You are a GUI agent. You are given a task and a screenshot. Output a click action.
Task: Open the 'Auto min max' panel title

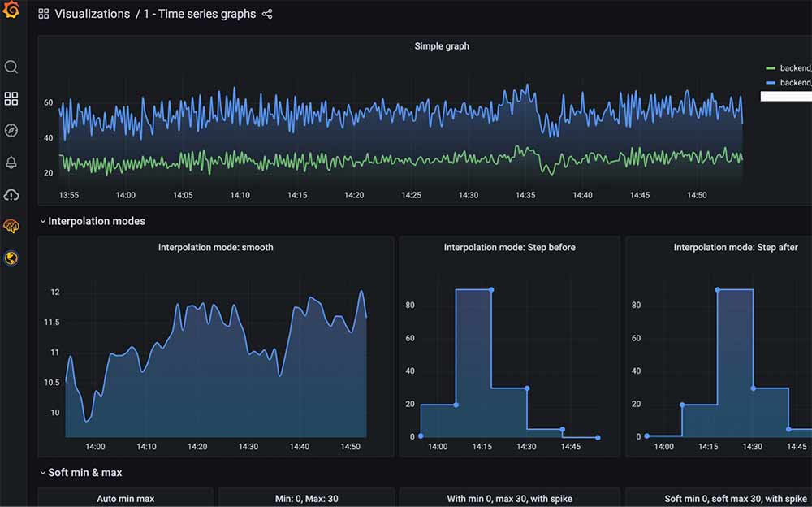point(125,499)
